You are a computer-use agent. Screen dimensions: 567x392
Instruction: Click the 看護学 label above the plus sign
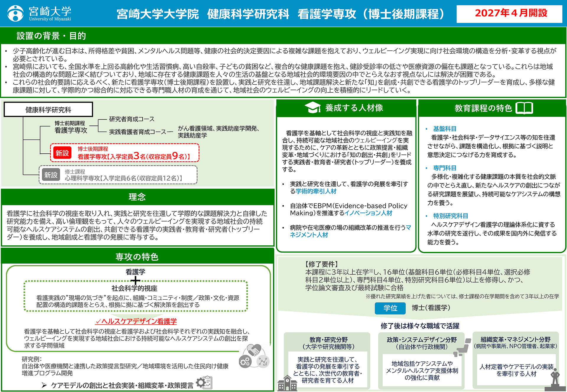(x=136, y=272)
